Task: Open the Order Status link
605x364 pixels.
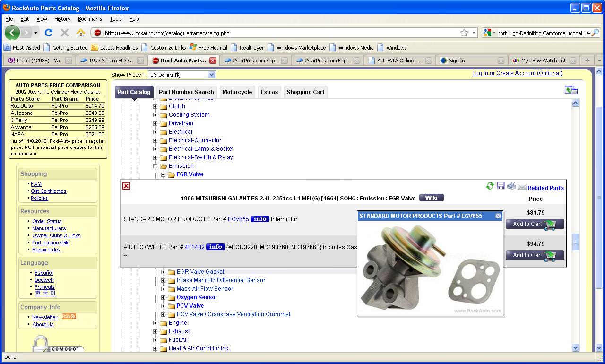Action: coord(47,221)
